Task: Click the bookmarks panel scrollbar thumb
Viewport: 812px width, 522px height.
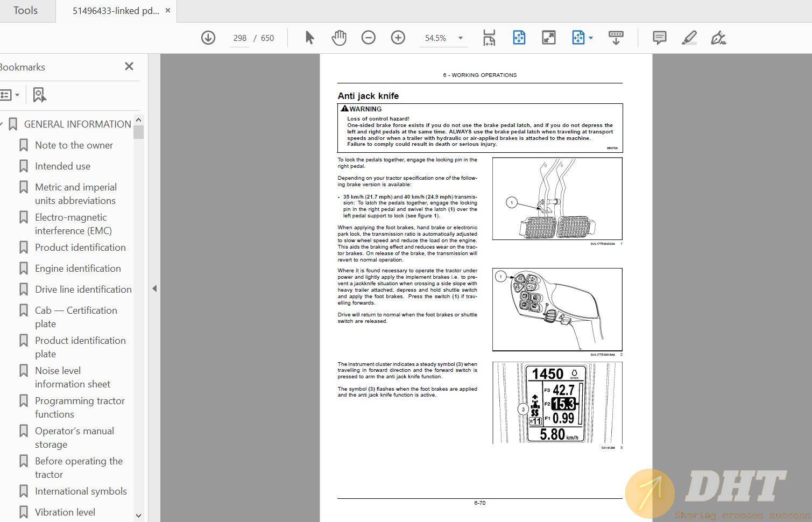Action: click(138, 132)
